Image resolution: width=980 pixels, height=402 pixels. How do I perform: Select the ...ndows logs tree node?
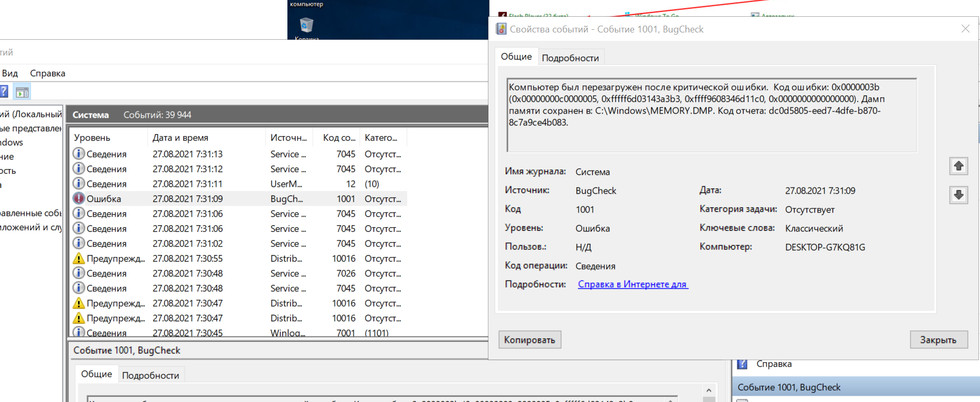coord(12,142)
